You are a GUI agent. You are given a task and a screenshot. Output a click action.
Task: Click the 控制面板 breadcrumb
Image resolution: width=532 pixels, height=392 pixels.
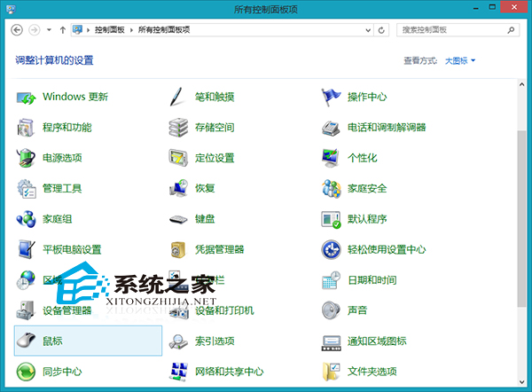point(110,30)
